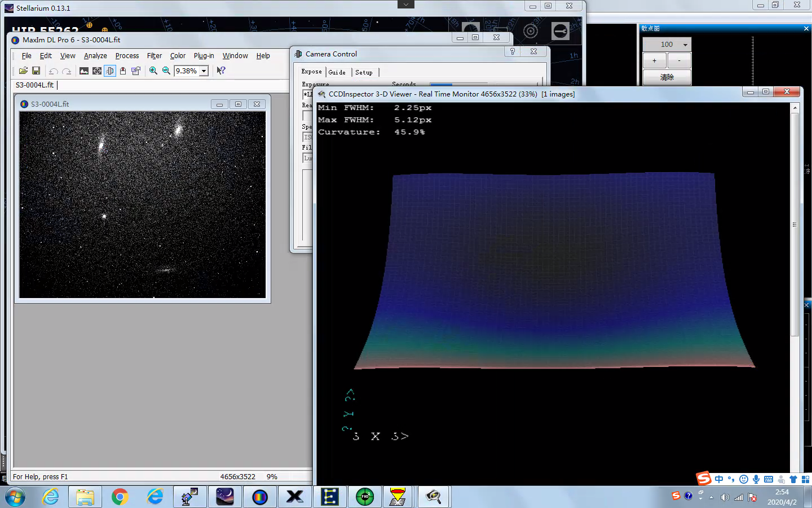
Task: Click the plus button in the scatter plot panel
Action: 654,60
